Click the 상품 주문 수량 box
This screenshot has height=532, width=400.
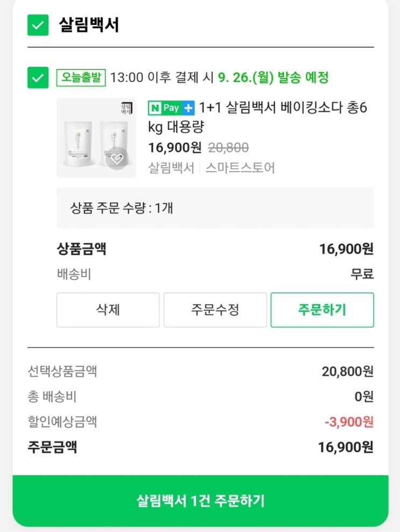coord(215,208)
